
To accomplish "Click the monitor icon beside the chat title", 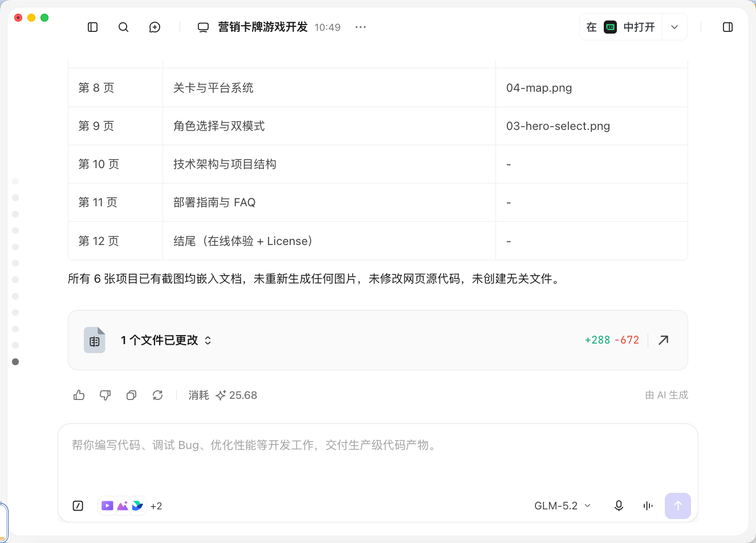I will click(x=203, y=27).
